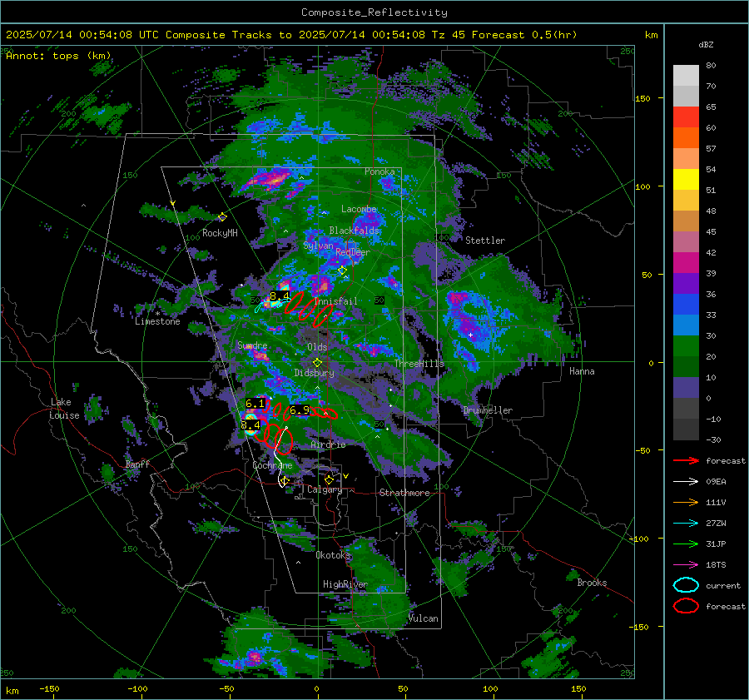The image size is (749, 700).
Task: Click the yellow diamond marker beside RockyMH
Action: pos(222,217)
